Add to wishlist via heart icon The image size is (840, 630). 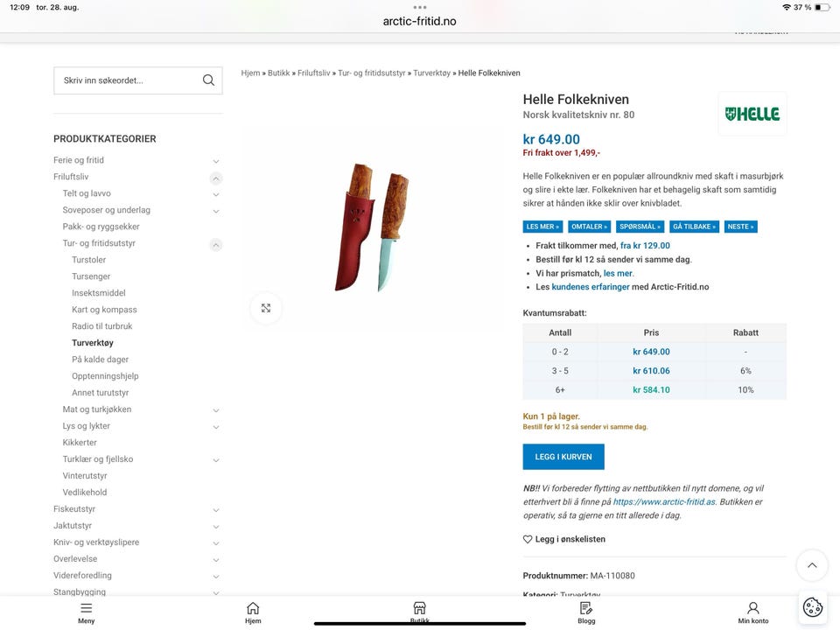point(528,540)
